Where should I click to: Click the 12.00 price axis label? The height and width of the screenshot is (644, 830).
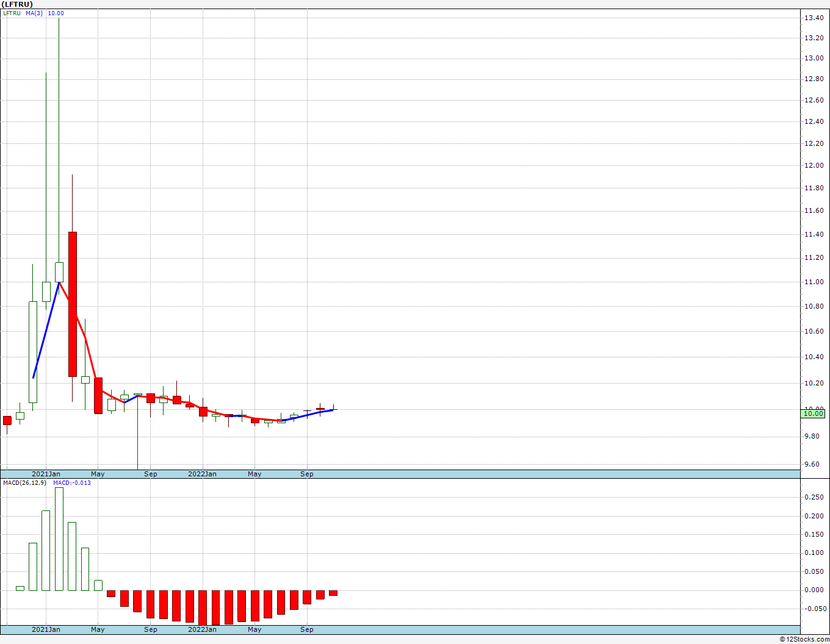point(813,165)
